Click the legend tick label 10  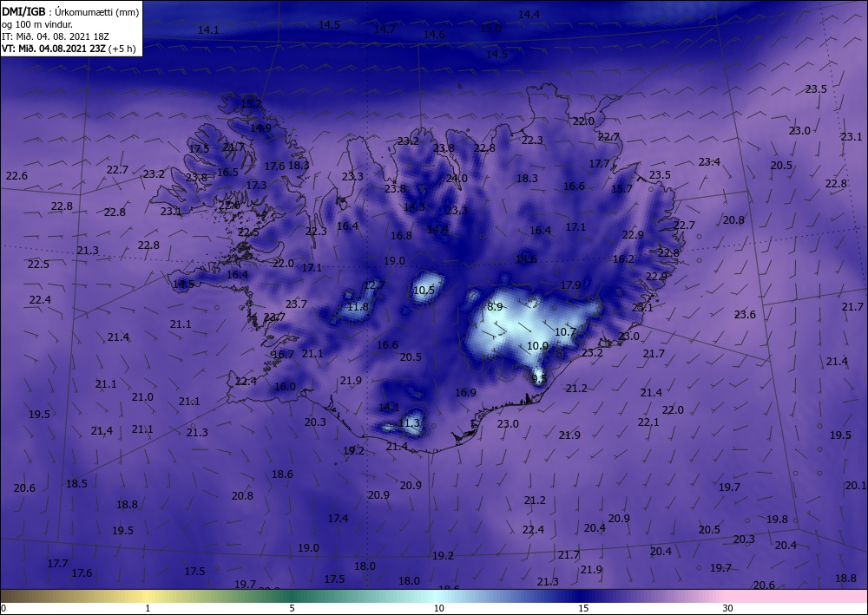point(438,609)
